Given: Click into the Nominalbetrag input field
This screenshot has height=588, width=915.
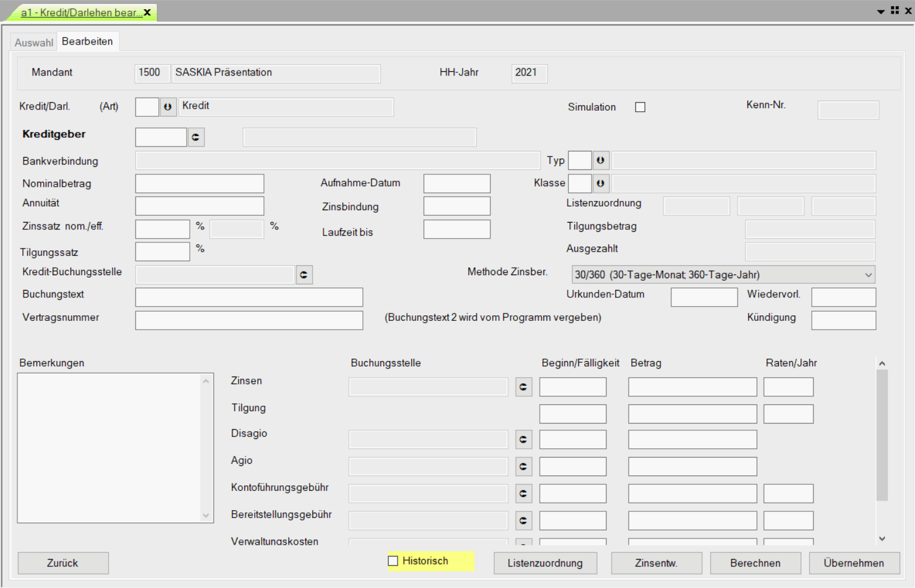Looking at the screenshot, I should [200, 184].
